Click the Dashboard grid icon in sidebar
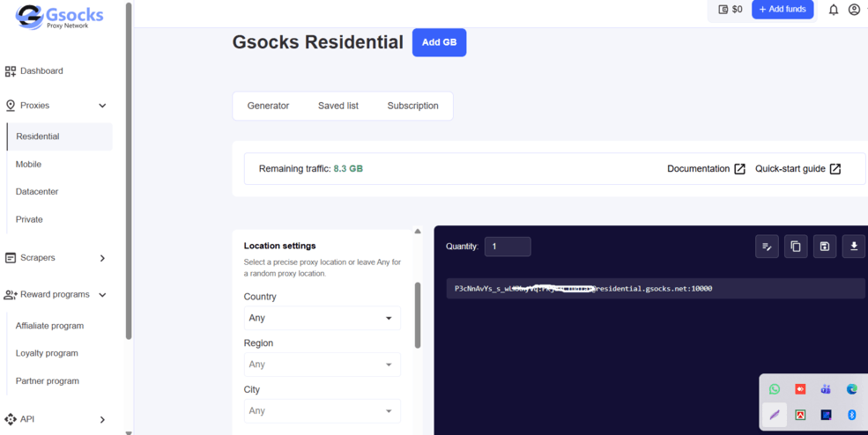 (11, 70)
